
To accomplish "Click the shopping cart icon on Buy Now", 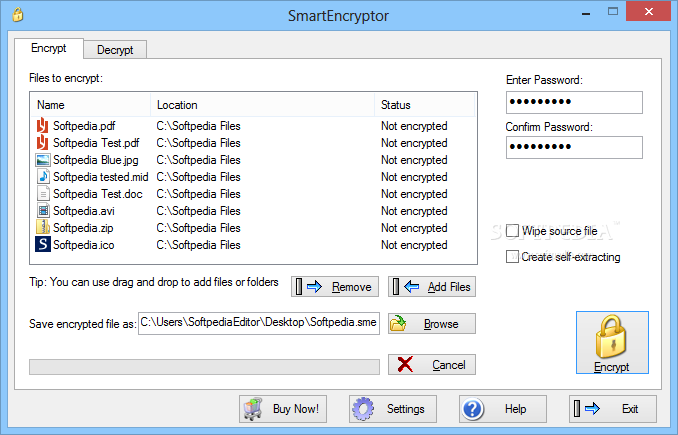I will [253, 409].
